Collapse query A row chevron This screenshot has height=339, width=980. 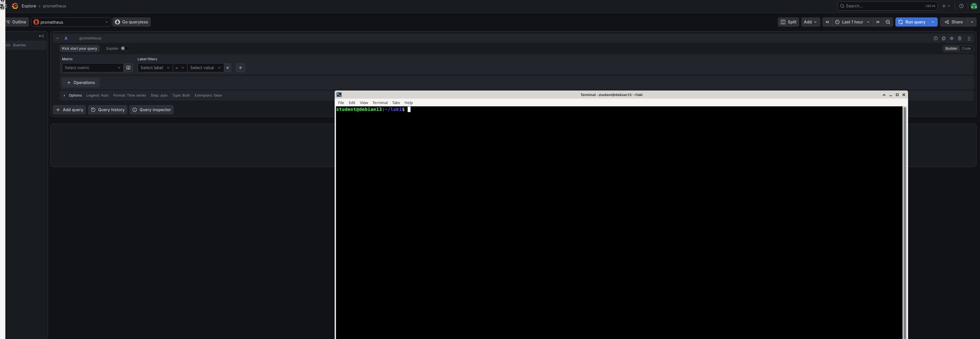tap(57, 38)
